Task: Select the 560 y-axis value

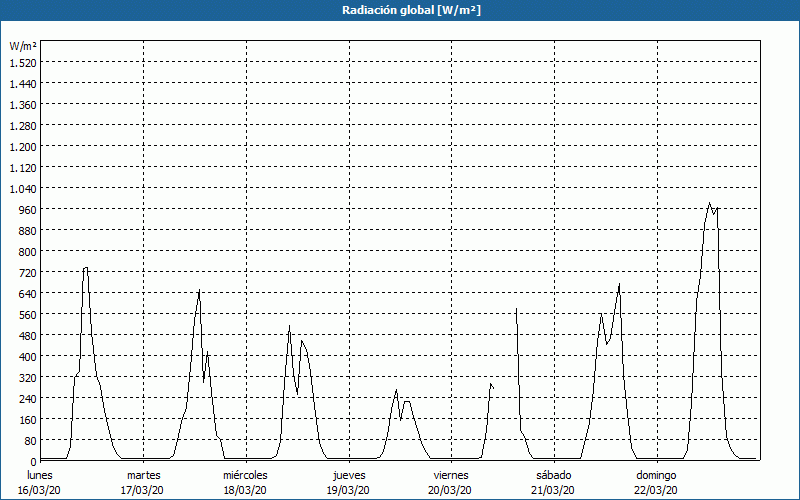Action: click(x=28, y=314)
